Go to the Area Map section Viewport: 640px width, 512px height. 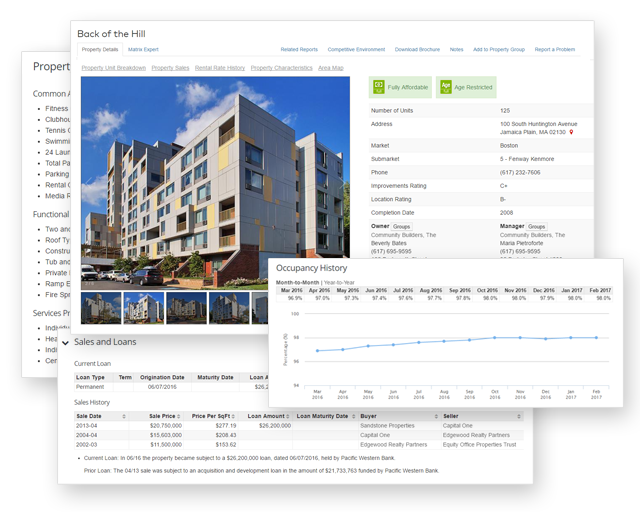pyautogui.click(x=330, y=68)
